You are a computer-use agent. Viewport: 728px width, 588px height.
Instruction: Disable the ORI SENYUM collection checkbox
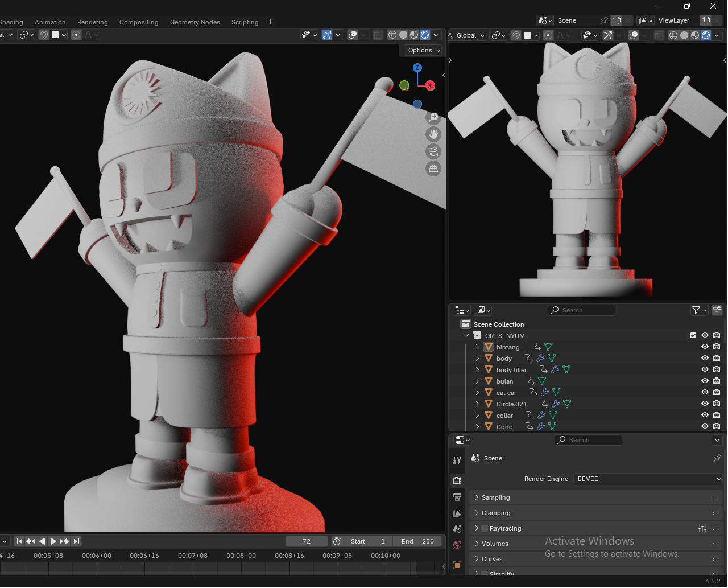(693, 335)
